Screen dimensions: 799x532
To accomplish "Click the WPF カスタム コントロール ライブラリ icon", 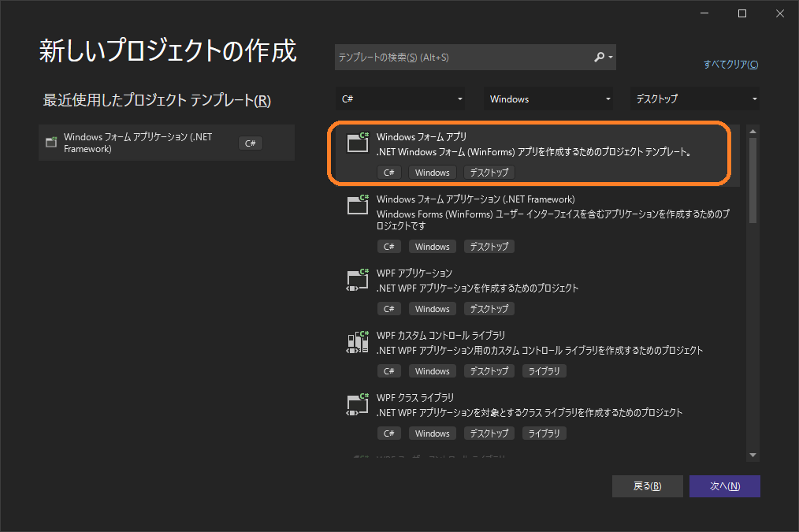I will click(358, 341).
